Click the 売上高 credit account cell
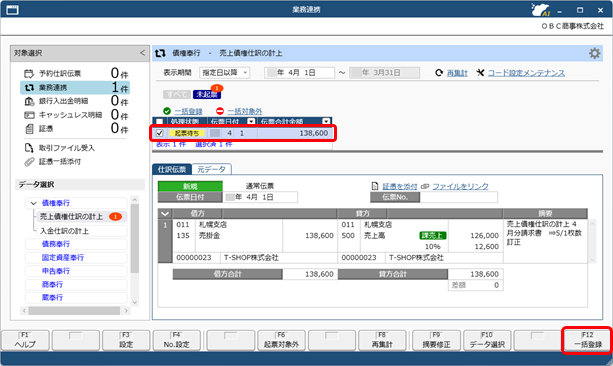 coord(404,236)
